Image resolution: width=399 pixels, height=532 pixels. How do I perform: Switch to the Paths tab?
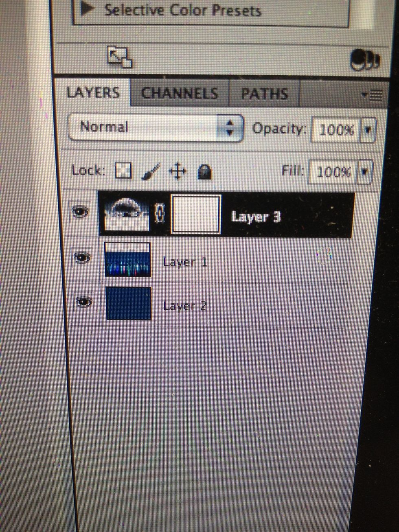(265, 94)
